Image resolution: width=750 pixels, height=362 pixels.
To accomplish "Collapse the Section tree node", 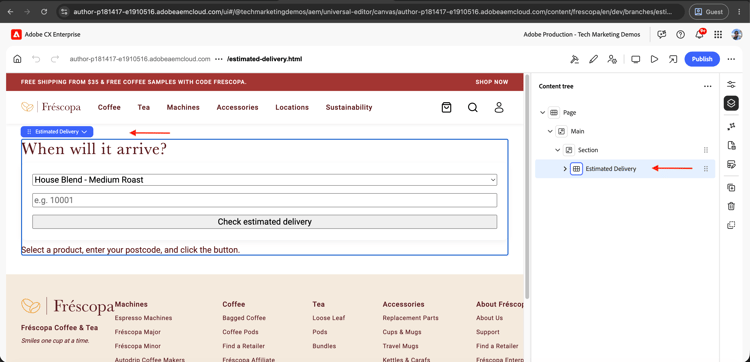I will coord(557,150).
